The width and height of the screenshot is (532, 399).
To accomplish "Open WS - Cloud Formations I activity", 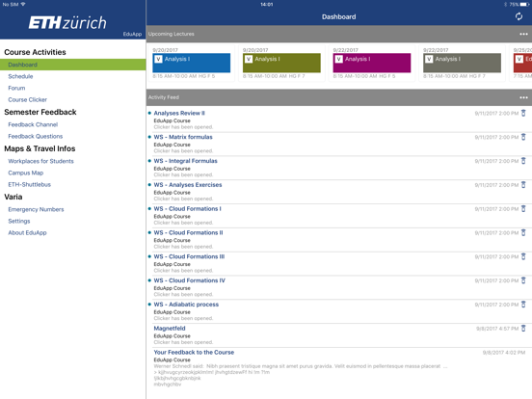I will pos(339,216).
